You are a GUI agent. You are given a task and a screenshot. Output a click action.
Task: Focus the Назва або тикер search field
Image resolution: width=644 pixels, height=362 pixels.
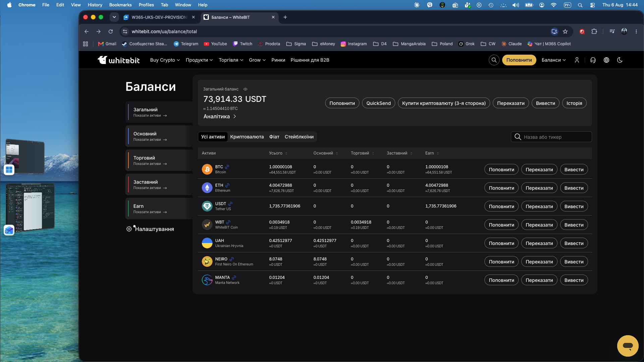coord(551,137)
